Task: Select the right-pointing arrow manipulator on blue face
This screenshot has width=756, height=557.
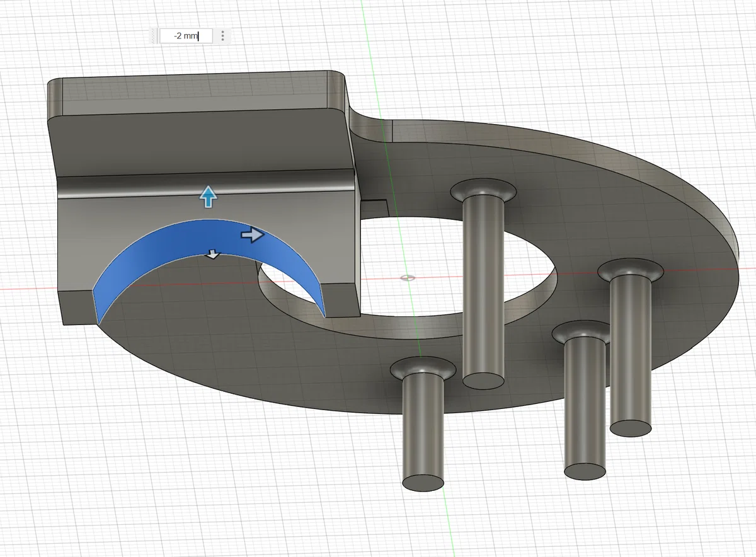Action: (253, 235)
